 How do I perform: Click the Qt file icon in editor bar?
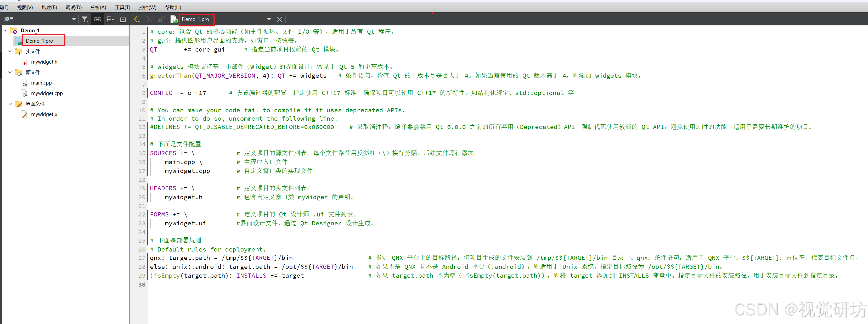coord(174,20)
